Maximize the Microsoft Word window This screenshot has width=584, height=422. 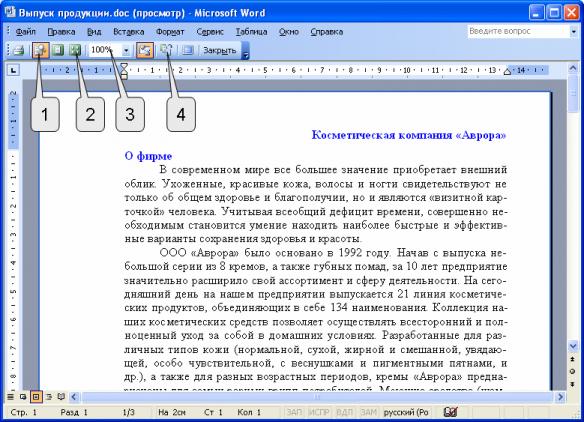tap(553, 13)
